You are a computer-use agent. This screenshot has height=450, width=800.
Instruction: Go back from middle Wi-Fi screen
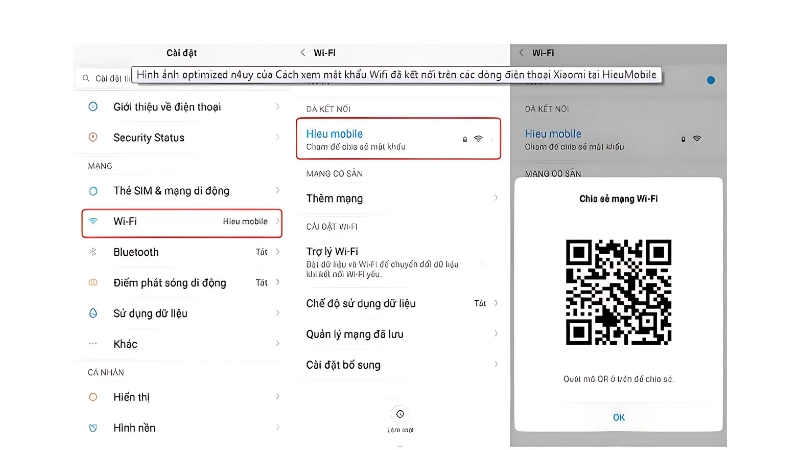coord(303,53)
